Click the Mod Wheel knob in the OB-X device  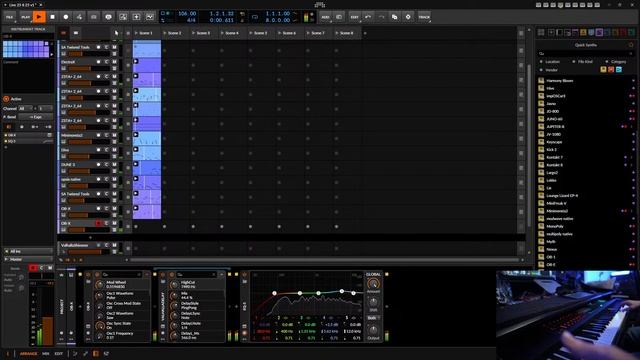coord(99,284)
